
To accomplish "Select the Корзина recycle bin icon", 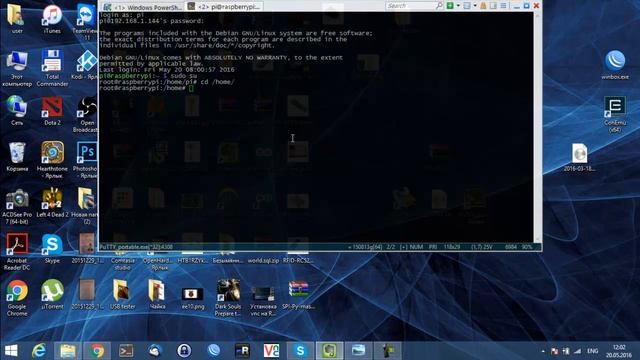I will point(17,157).
